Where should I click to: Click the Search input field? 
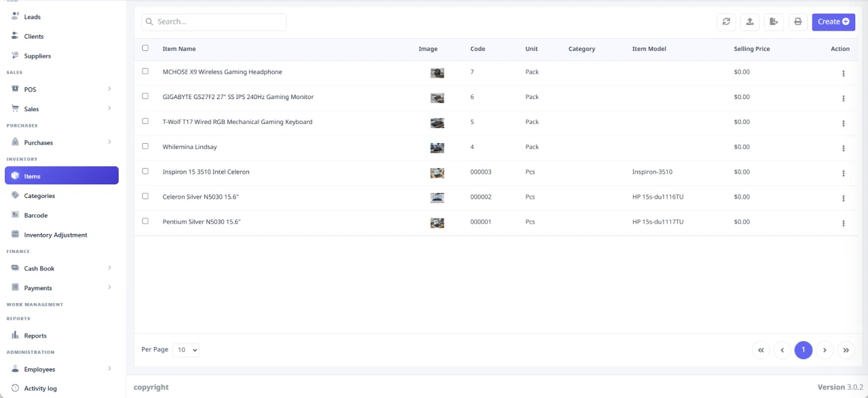pyautogui.click(x=214, y=22)
